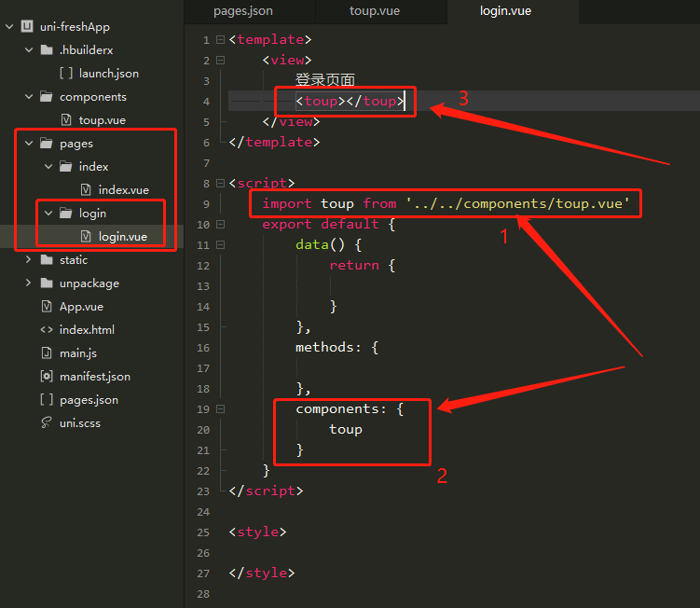The height and width of the screenshot is (608, 700).
Task: Switch to the toup.vue tab
Action: 375,11
